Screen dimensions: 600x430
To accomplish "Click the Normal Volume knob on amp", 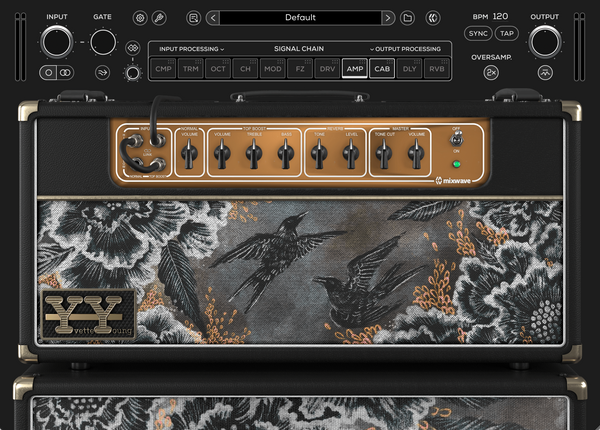I will (189, 154).
